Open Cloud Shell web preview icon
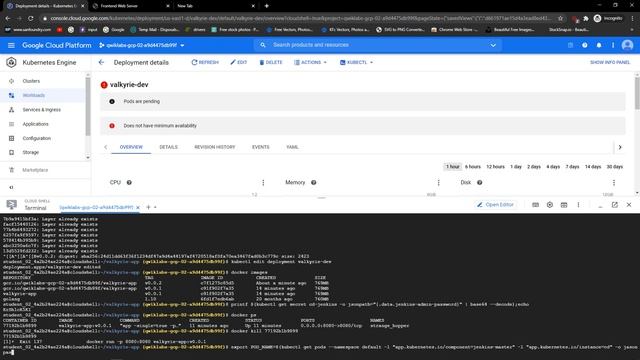The height and width of the screenshot is (360, 640). point(564,205)
